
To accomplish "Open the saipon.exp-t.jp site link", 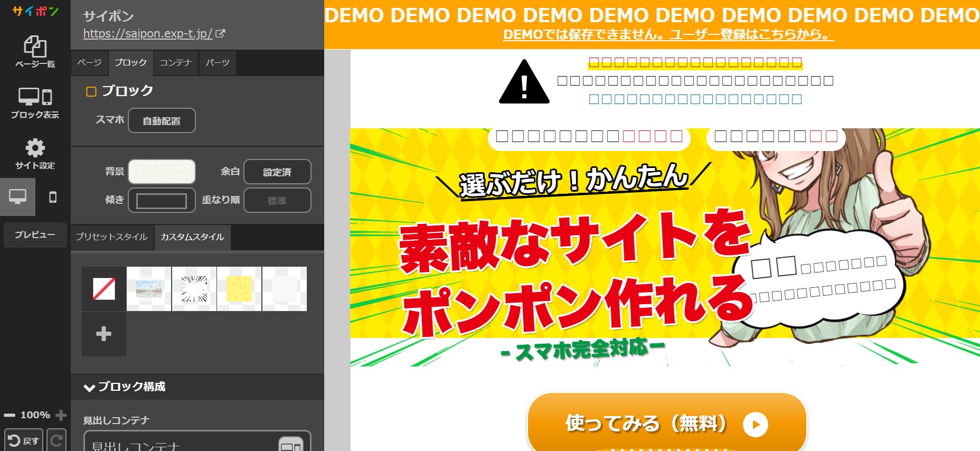I will click(x=148, y=34).
